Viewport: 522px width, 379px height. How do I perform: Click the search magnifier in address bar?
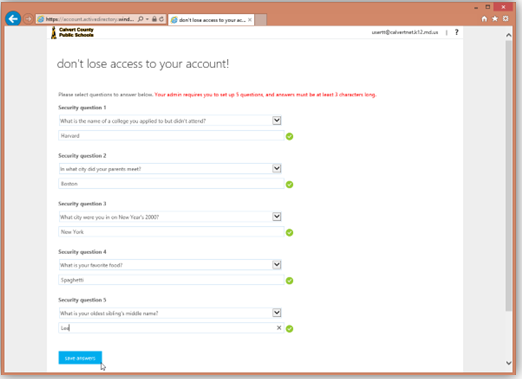tap(140, 19)
